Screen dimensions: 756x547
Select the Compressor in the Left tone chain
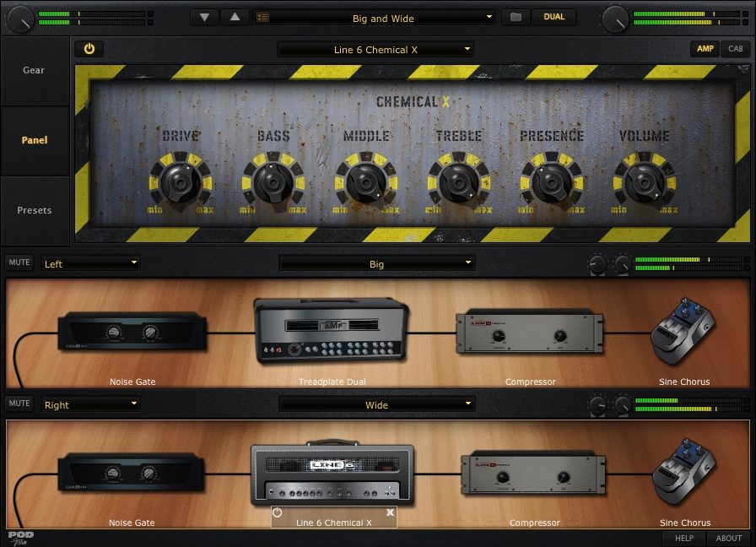point(529,333)
